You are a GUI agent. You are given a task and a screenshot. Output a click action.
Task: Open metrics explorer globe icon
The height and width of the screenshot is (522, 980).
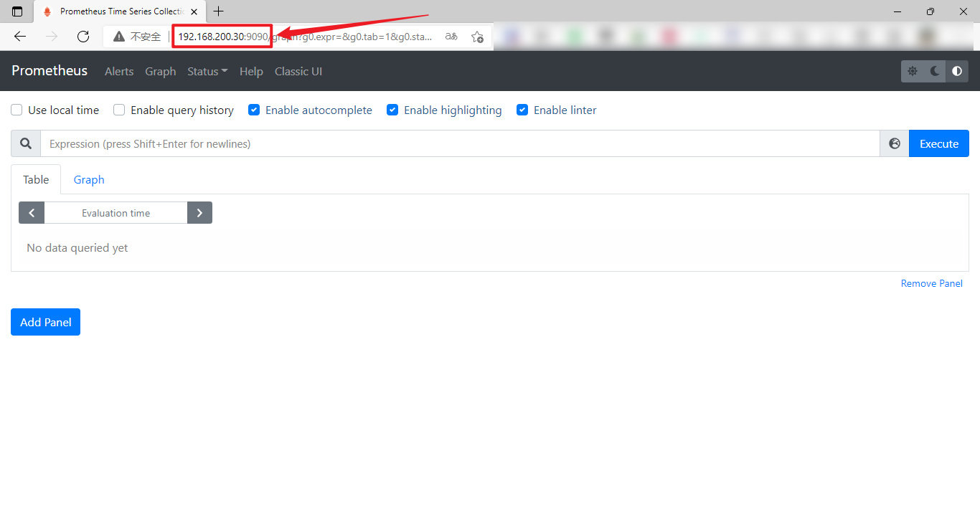pyautogui.click(x=895, y=143)
